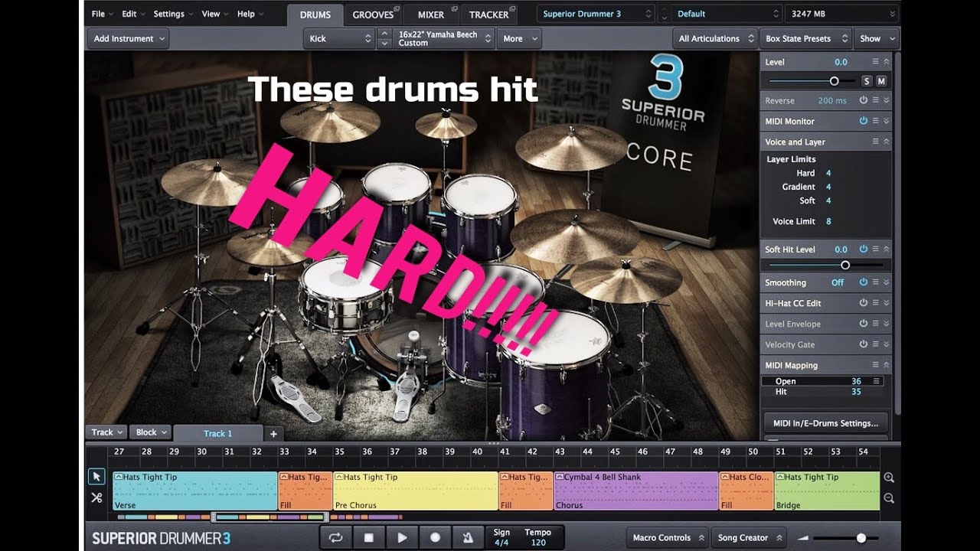Select the arrow pointer tool in the track area
Image resolution: width=980 pixels, height=551 pixels.
(96, 477)
